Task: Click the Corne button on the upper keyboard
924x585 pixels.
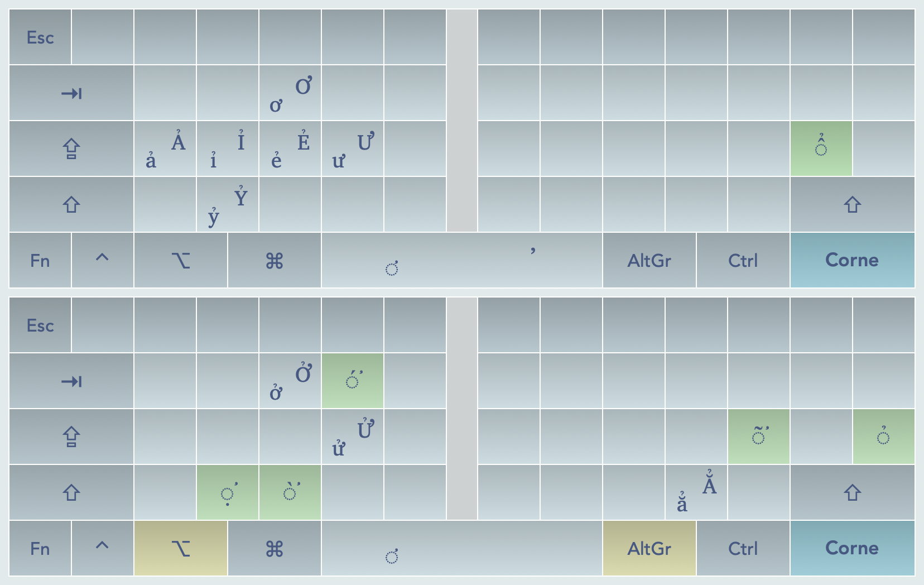Action: [852, 260]
